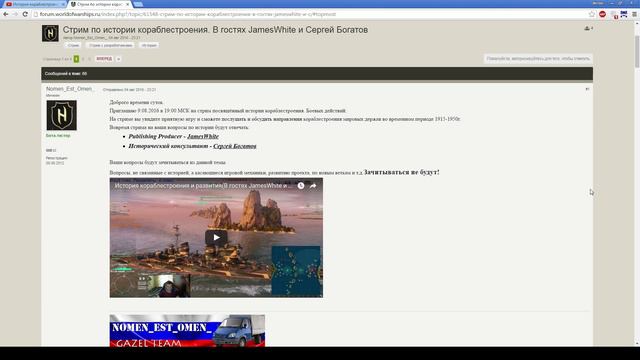This screenshot has width=640, height=360.
Task: Go to page 2 of the topic
Action: [83, 59]
